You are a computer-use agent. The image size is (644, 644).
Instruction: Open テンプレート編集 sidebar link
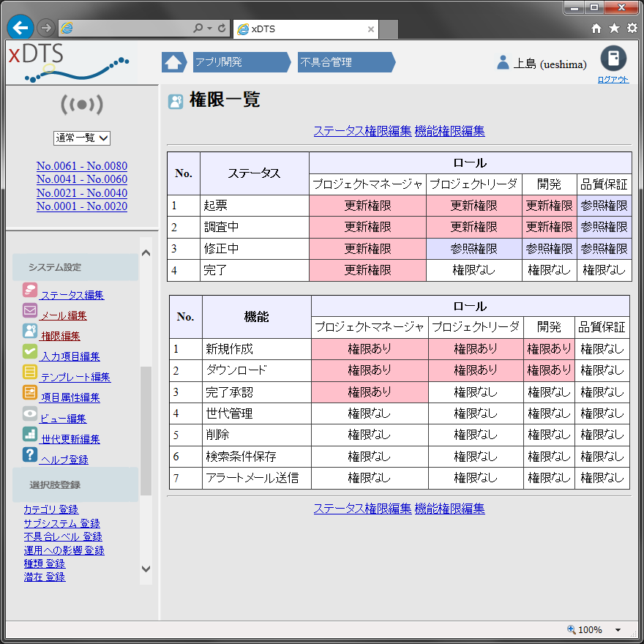pyautogui.click(x=75, y=378)
